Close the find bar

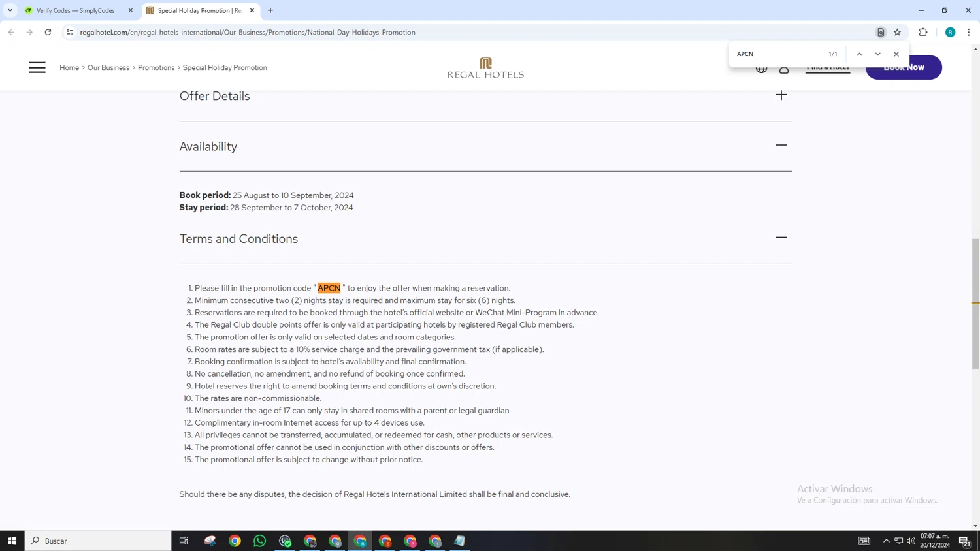[x=896, y=54]
